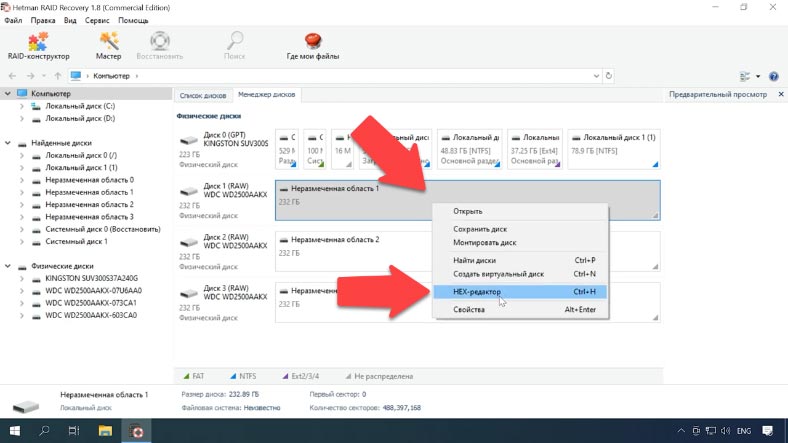The image size is (788, 443).
Task: Select Неразмеченная область 0 in tree
Action: click(x=89, y=180)
